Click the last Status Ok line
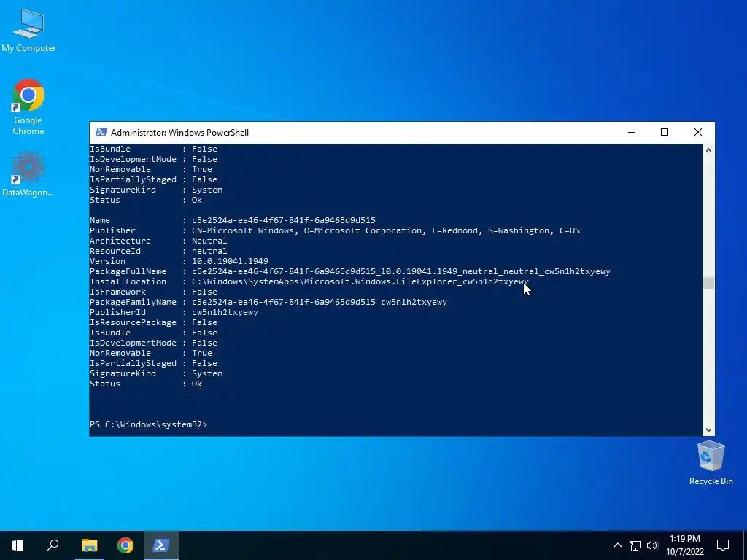The height and width of the screenshot is (560, 747). click(145, 384)
